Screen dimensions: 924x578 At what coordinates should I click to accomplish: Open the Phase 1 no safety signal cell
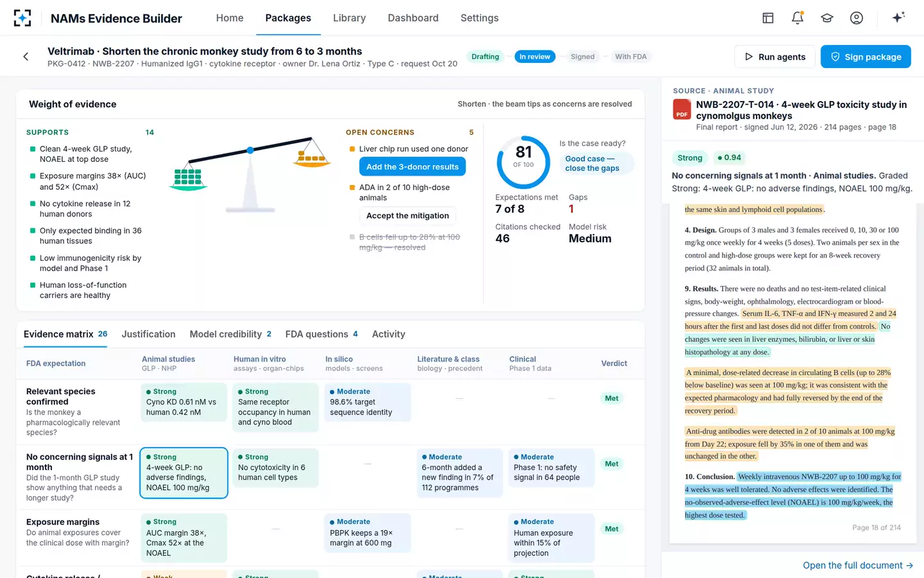(x=551, y=468)
